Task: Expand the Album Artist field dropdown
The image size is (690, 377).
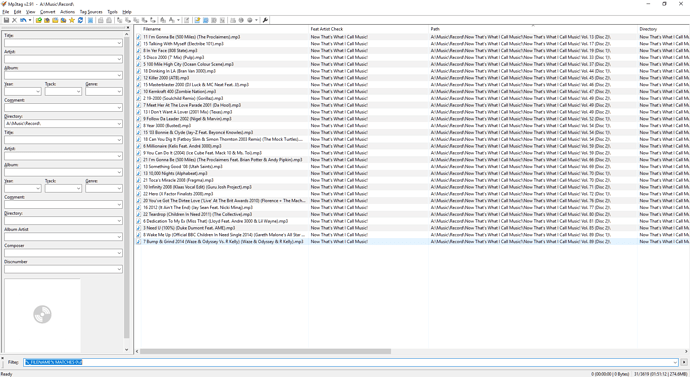Action: click(x=119, y=237)
